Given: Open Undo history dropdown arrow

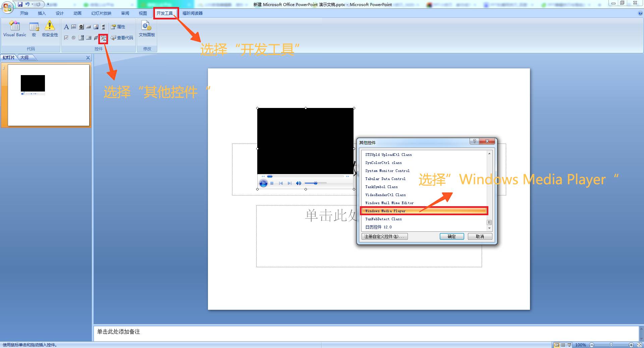Looking at the screenshot, I should tap(33, 4).
